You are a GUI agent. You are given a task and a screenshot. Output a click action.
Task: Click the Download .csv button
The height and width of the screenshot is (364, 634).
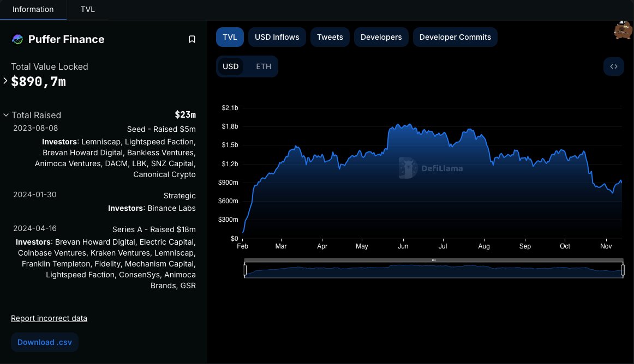45,342
